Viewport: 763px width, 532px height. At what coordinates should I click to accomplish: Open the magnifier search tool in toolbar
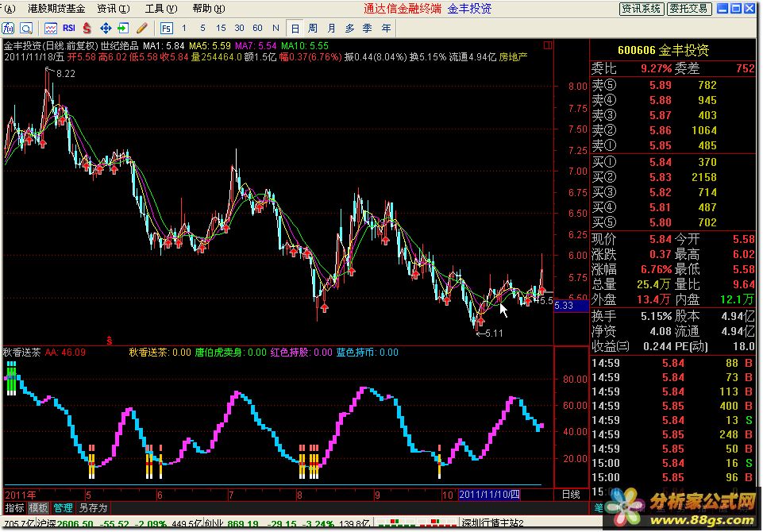pyautogui.click(x=25, y=29)
